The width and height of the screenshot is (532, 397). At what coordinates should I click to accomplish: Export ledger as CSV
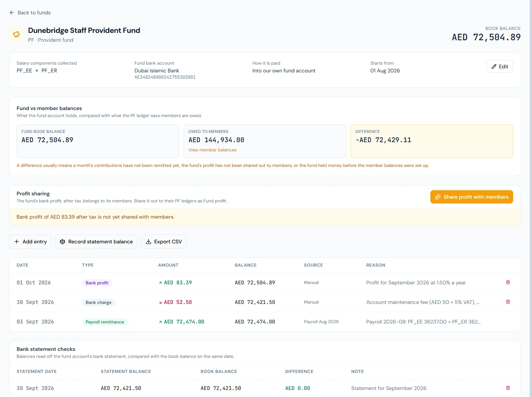pos(164,242)
